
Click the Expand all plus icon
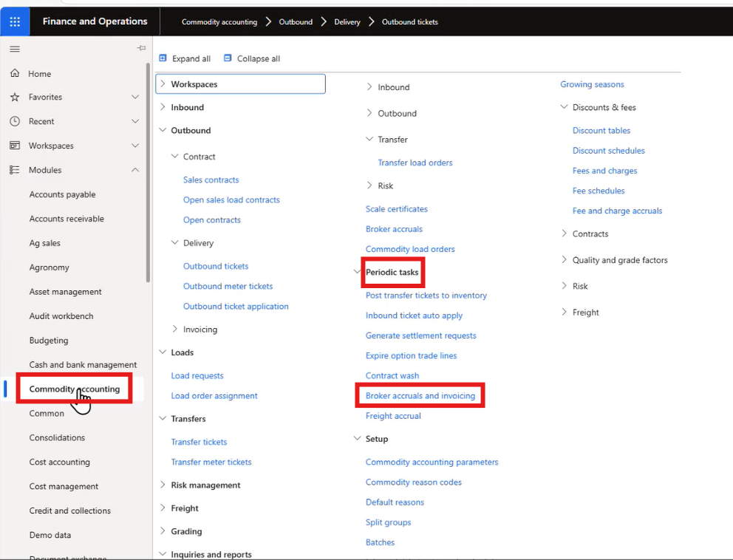[163, 58]
